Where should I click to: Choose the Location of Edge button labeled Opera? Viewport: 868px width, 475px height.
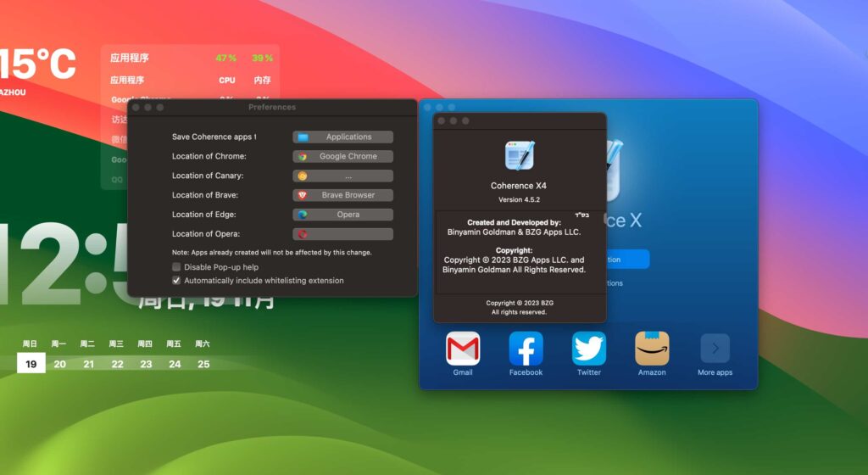tap(342, 215)
